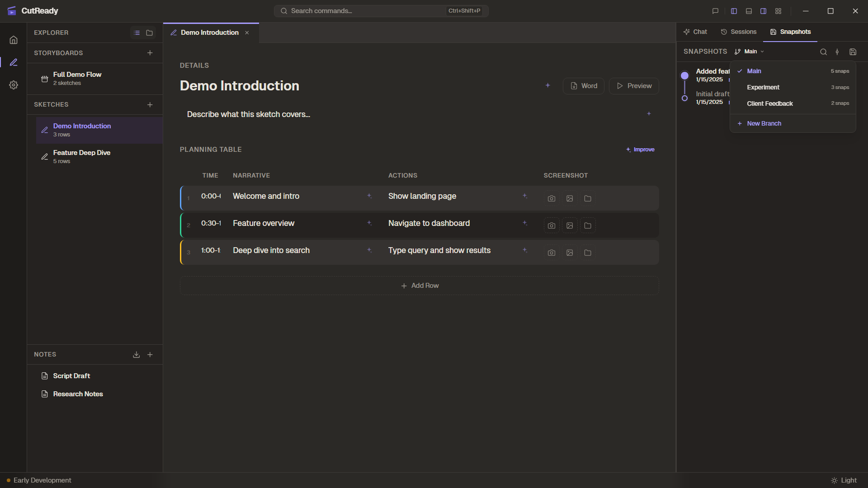Select the Experiment branch from the menu
The width and height of the screenshot is (868, 488).
(763, 87)
